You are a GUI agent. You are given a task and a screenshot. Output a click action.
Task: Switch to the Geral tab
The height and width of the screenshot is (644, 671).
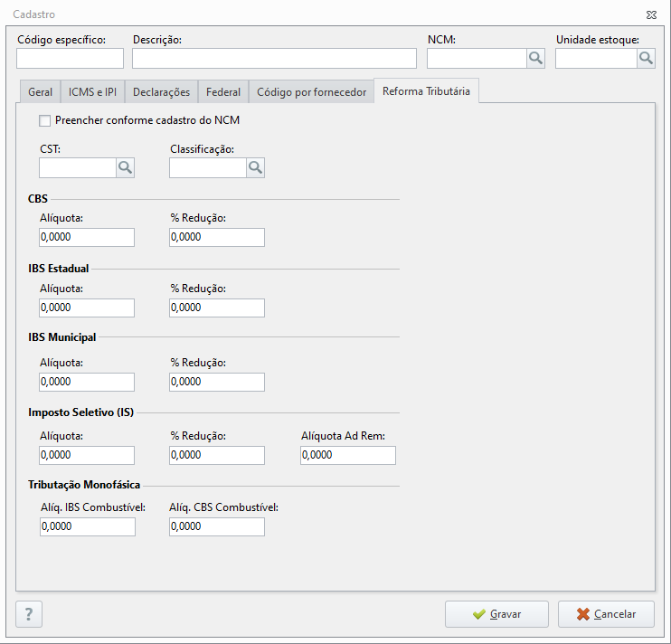click(x=40, y=92)
